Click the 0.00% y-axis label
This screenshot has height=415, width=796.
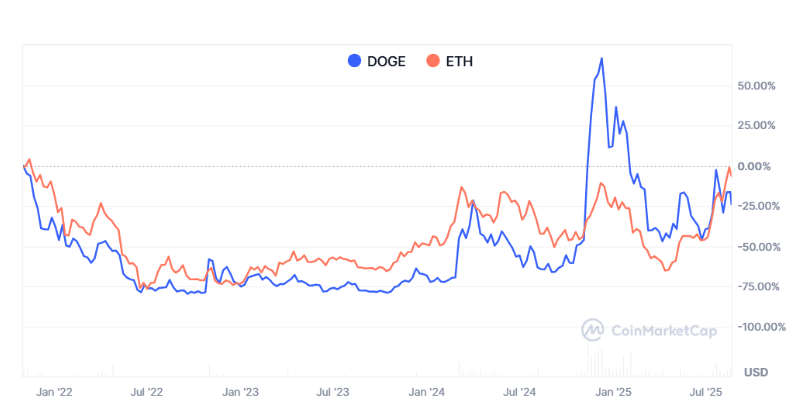coord(758,166)
